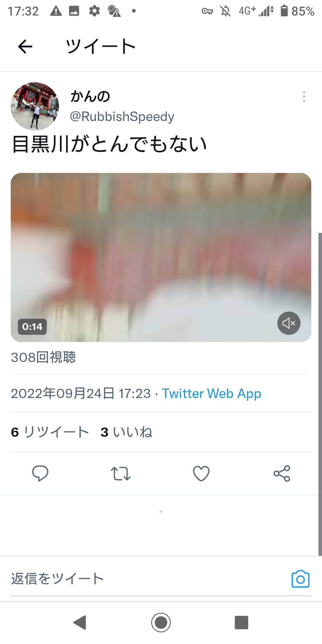The image size is (322, 644).
Task: Tap the Twitter Web App link
Action: (211, 394)
